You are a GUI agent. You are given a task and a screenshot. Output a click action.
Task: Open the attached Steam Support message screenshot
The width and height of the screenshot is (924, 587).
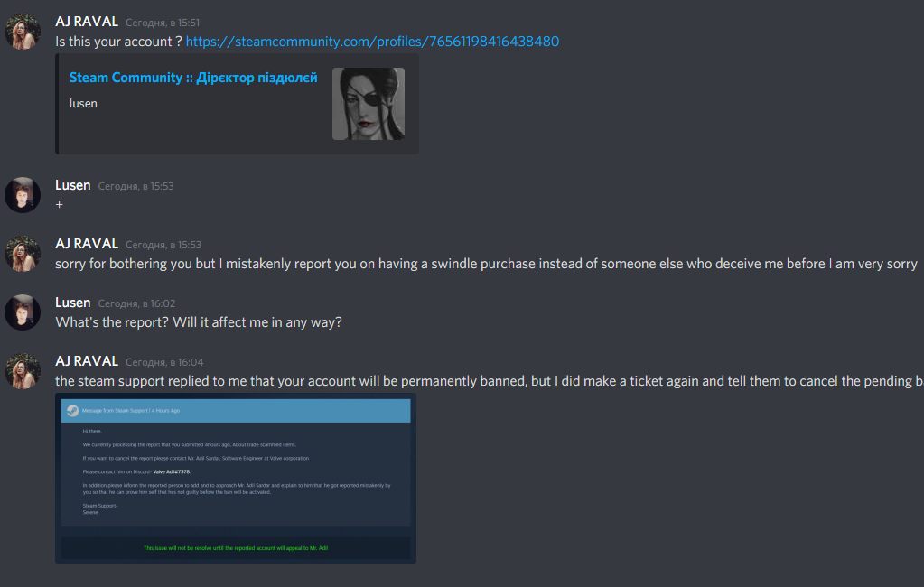point(236,478)
